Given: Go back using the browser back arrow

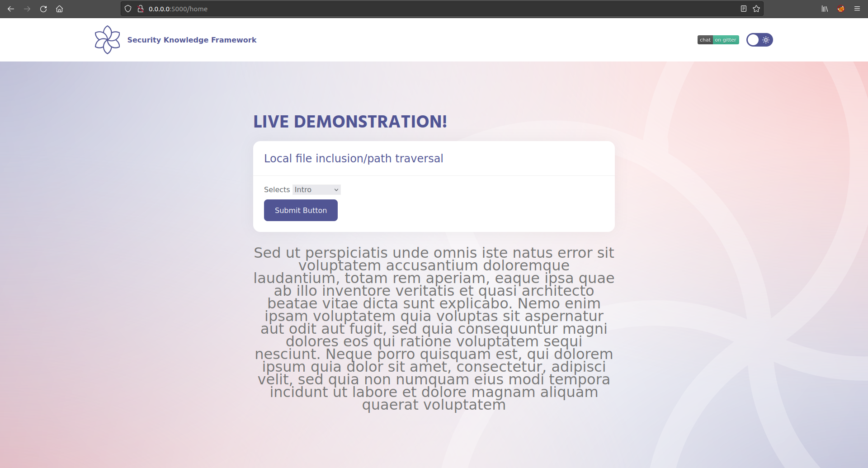Looking at the screenshot, I should [11, 9].
